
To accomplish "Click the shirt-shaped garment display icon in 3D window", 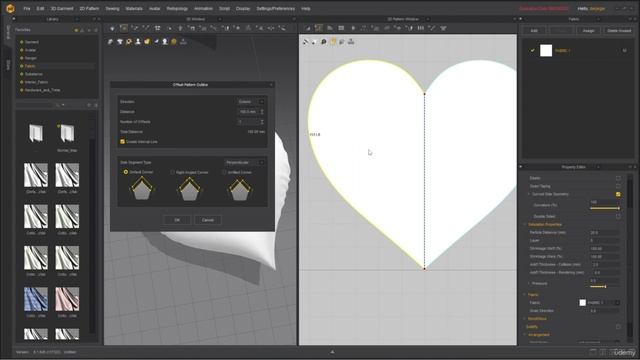I will [x=120, y=42].
